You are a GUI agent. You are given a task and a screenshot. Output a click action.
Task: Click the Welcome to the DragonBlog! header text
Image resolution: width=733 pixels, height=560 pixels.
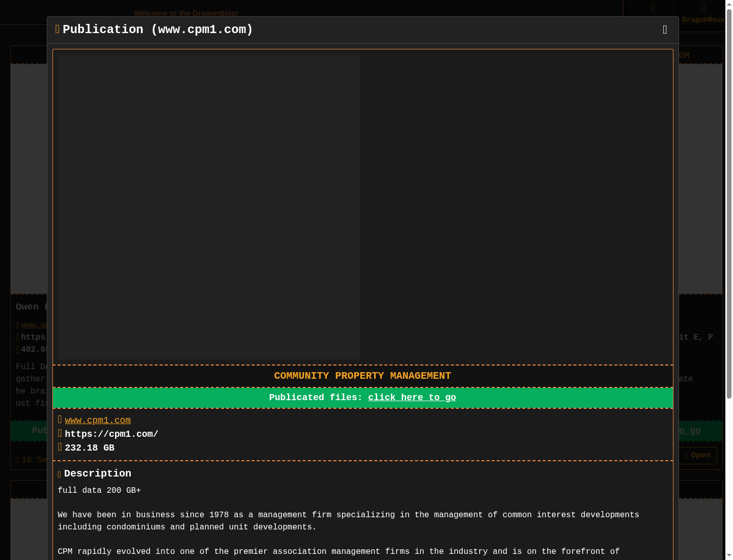(x=186, y=13)
